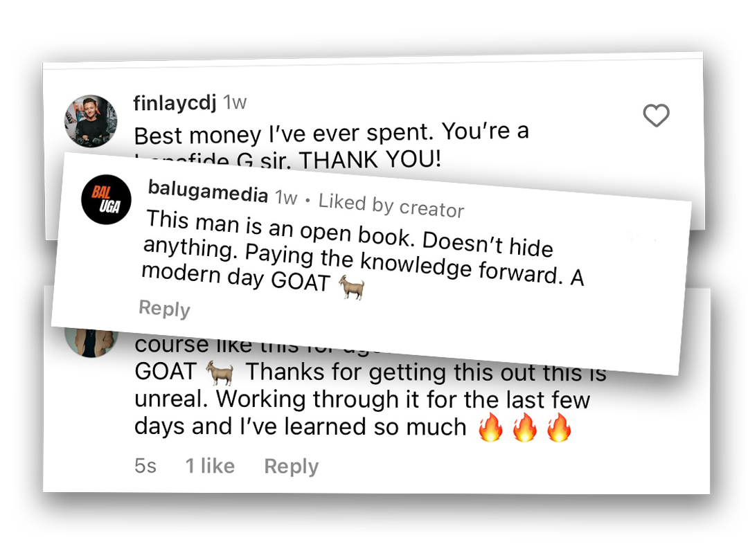View who liked via '1 like'
Viewport: 748px width, 560px height.
pos(210,466)
